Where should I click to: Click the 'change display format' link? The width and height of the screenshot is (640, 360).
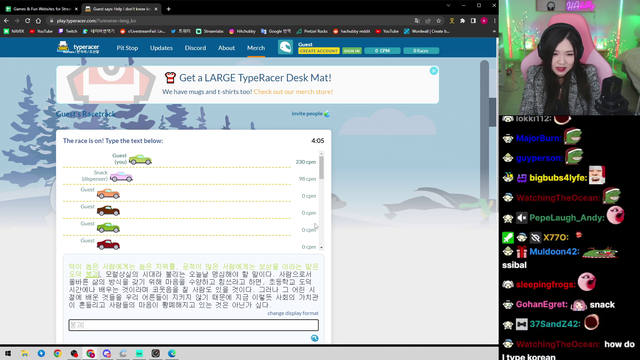[293, 313]
